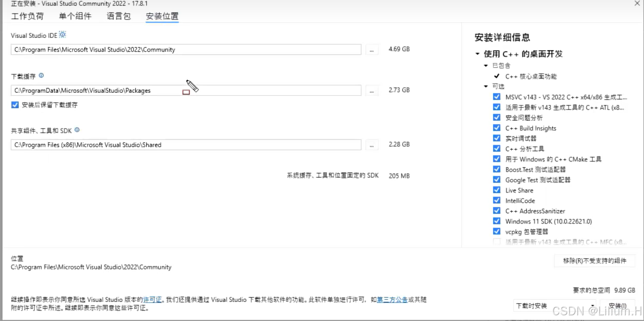
Task: Edit the download cache Packages path field
Action: [x=186, y=90]
